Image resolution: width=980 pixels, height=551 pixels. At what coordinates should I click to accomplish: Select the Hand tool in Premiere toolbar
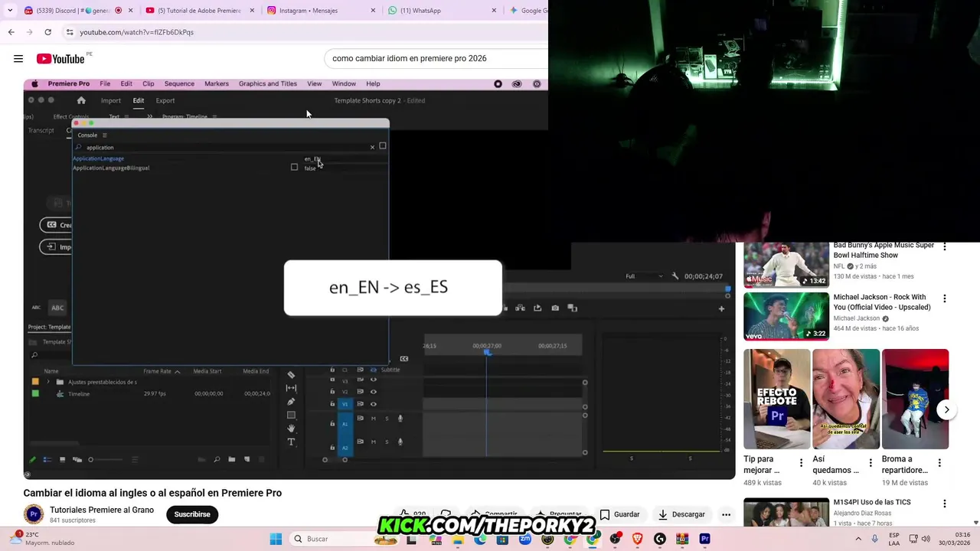pos(291,429)
